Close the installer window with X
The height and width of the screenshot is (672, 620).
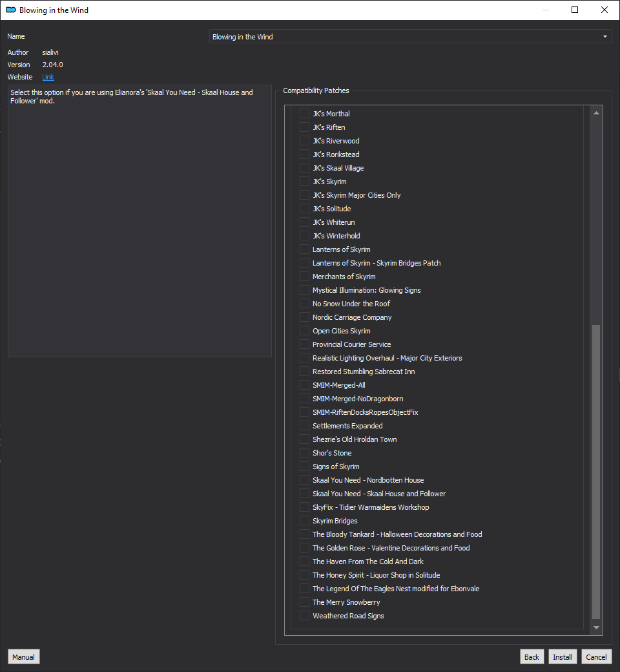604,10
